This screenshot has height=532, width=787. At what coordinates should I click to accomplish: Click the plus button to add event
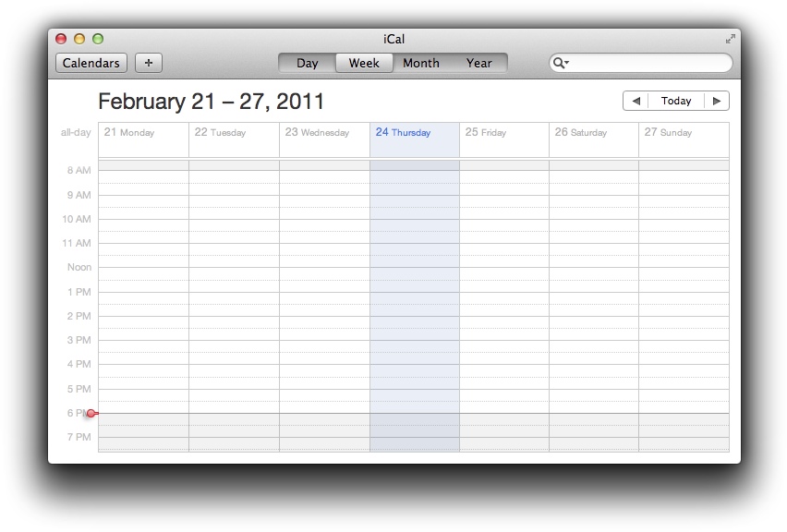[149, 63]
